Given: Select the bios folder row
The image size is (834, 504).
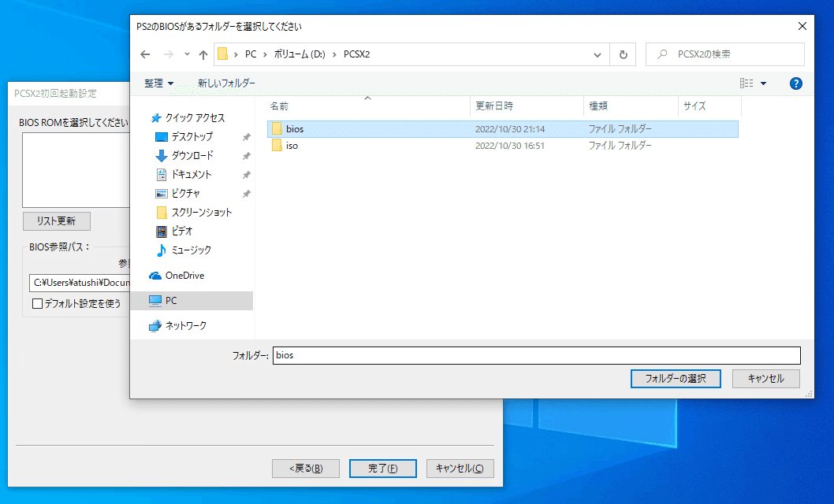Looking at the screenshot, I should [503, 129].
